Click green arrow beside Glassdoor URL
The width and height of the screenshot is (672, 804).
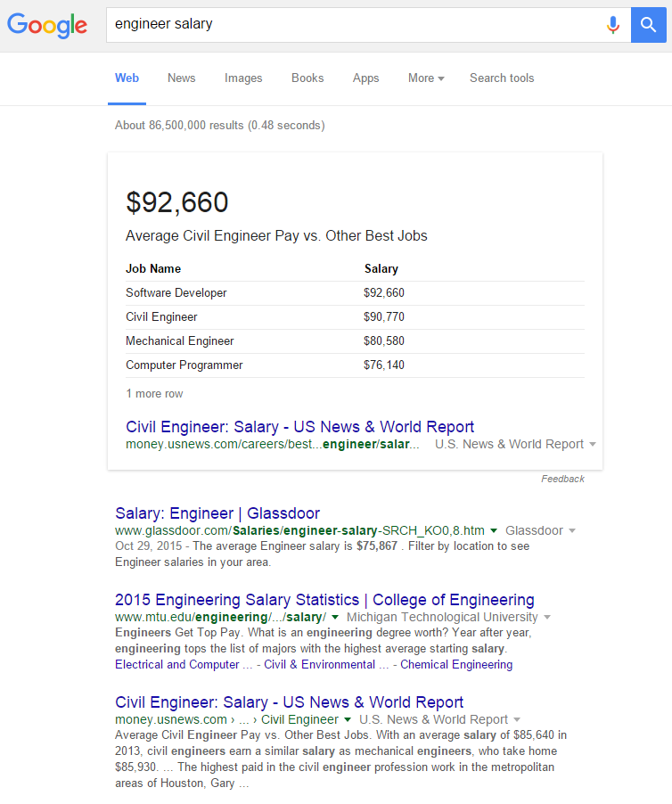tap(494, 530)
